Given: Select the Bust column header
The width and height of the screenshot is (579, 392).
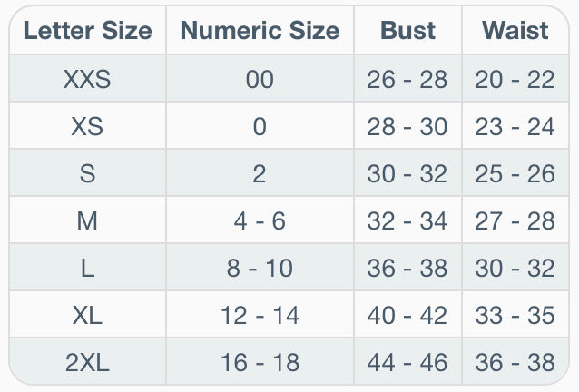Looking at the screenshot, I should point(408,30).
